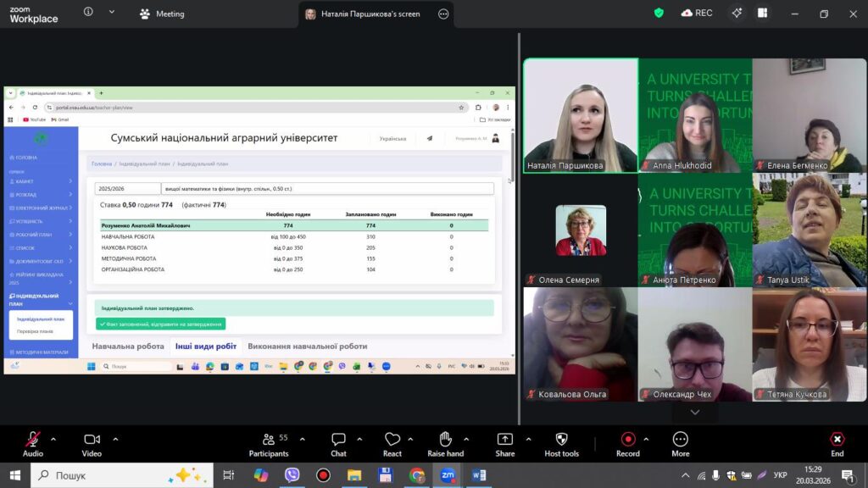Open shared screen options ellipsis menu
This screenshot has height=488, width=868.
pyautogui.click(x=442, y=14)
